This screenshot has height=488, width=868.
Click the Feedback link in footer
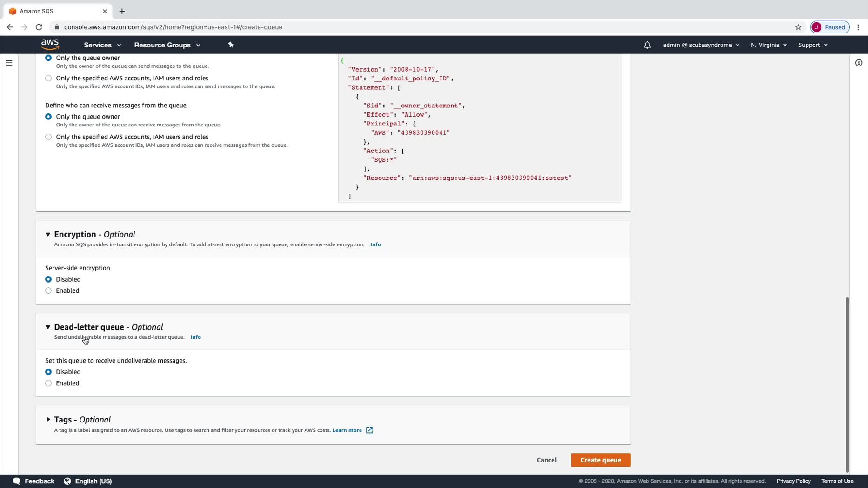coord(40,481)
